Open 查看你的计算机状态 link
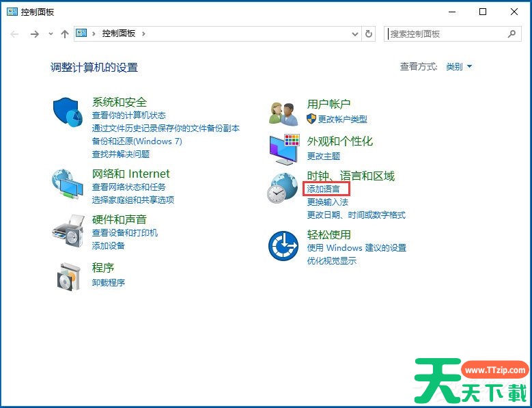This screenshot has width=532, height=408. (129, 115)
